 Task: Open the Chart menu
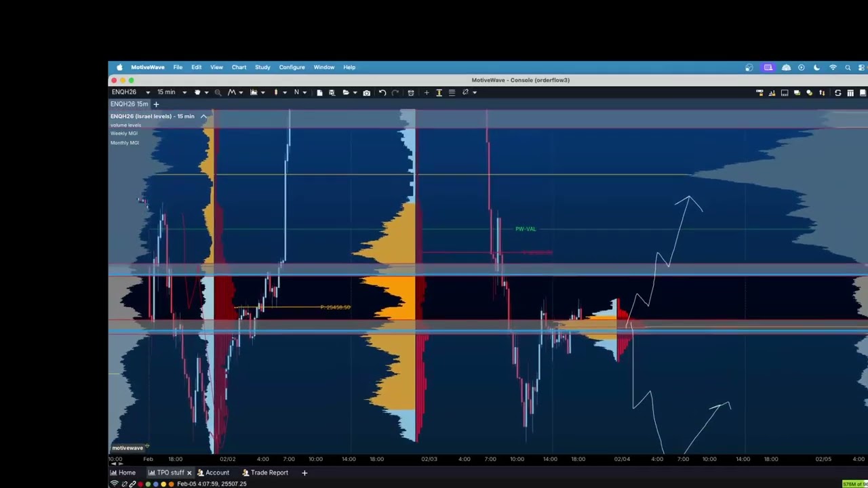point(239,67)
